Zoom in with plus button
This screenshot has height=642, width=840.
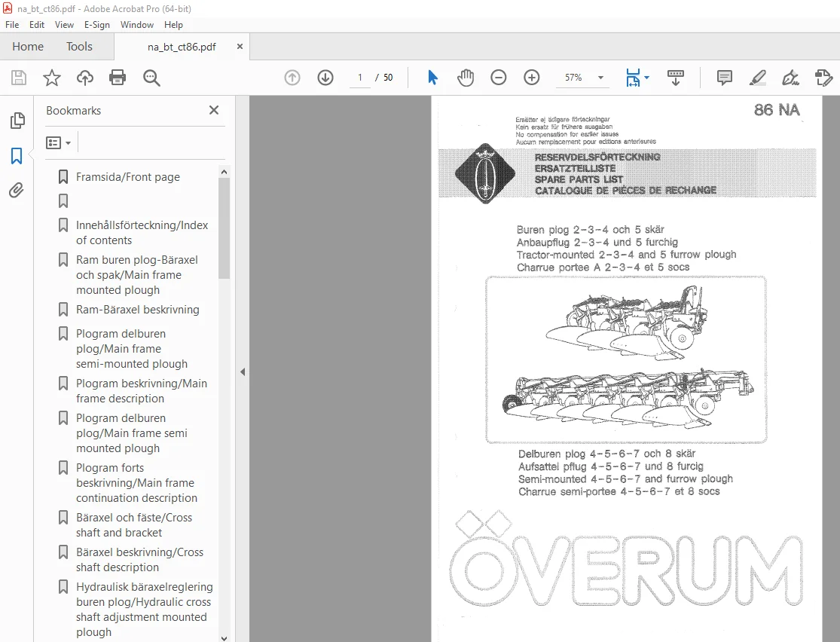(531, 78)
